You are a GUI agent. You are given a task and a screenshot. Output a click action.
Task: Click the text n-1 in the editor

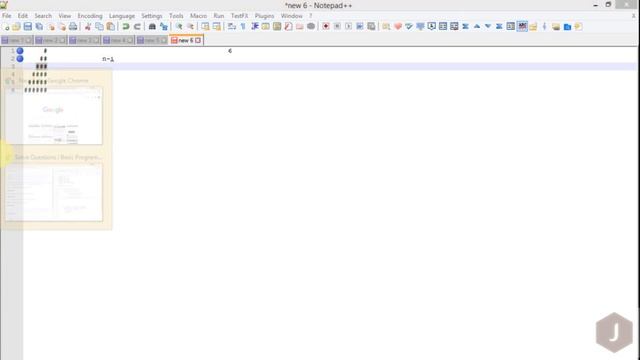click(108, 59)
